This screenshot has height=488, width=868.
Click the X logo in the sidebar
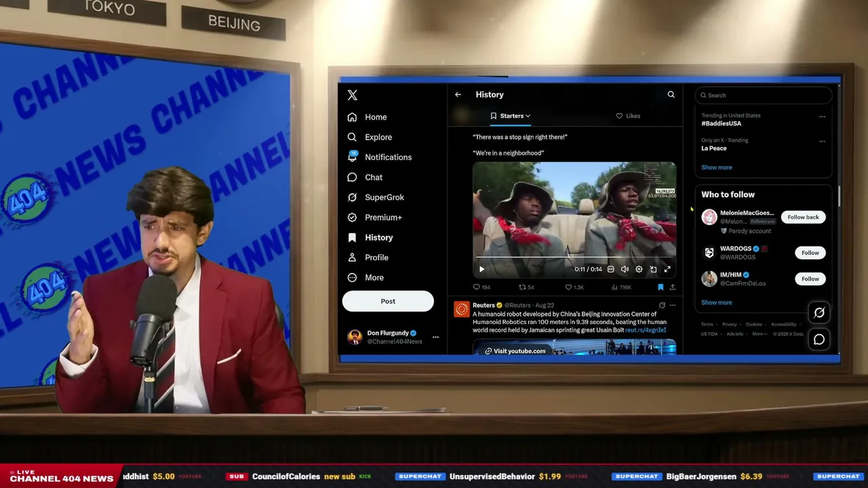coord(352,96)
